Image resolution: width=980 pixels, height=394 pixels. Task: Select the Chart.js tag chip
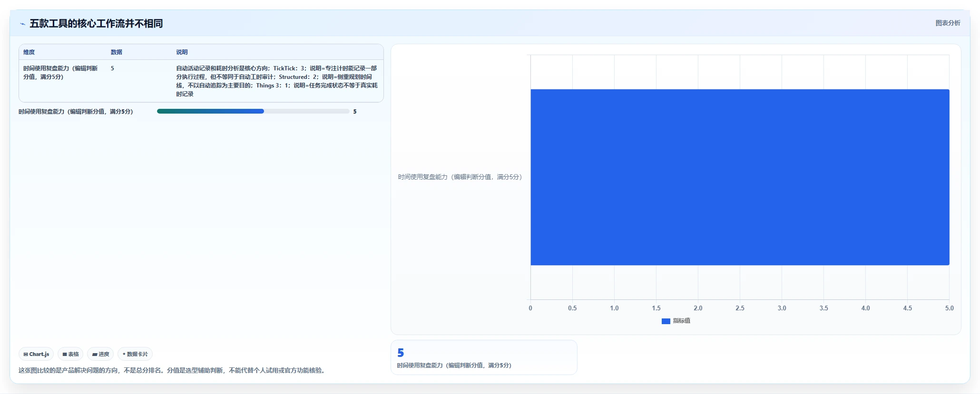[x=36, y=354]
